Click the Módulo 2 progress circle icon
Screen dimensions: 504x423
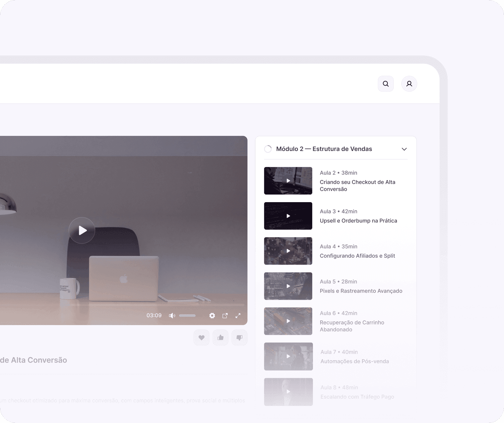[268, 149]
